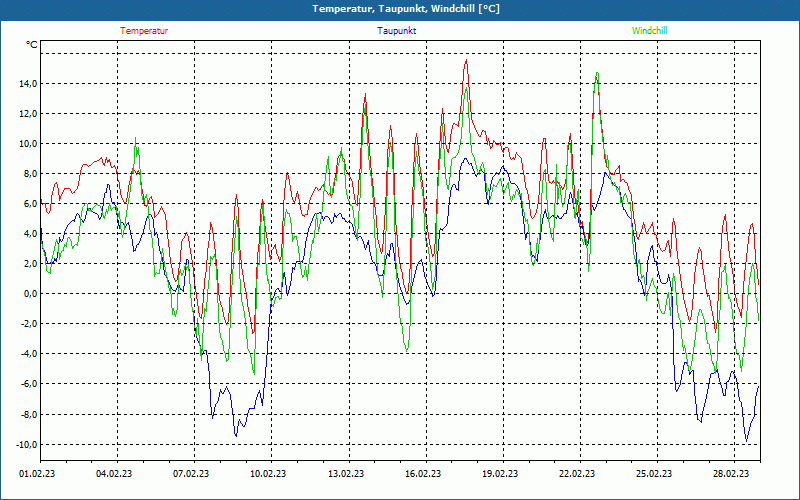Click the 28.02.23 date label
The height and width of the screenshot is (500, 800).
coord(731,473)
